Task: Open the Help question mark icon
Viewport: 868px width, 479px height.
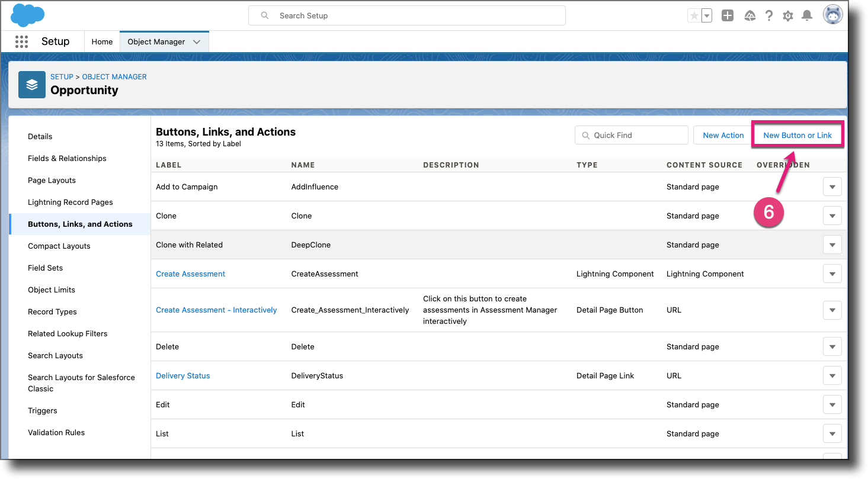Action: click(x=769, y=16)
